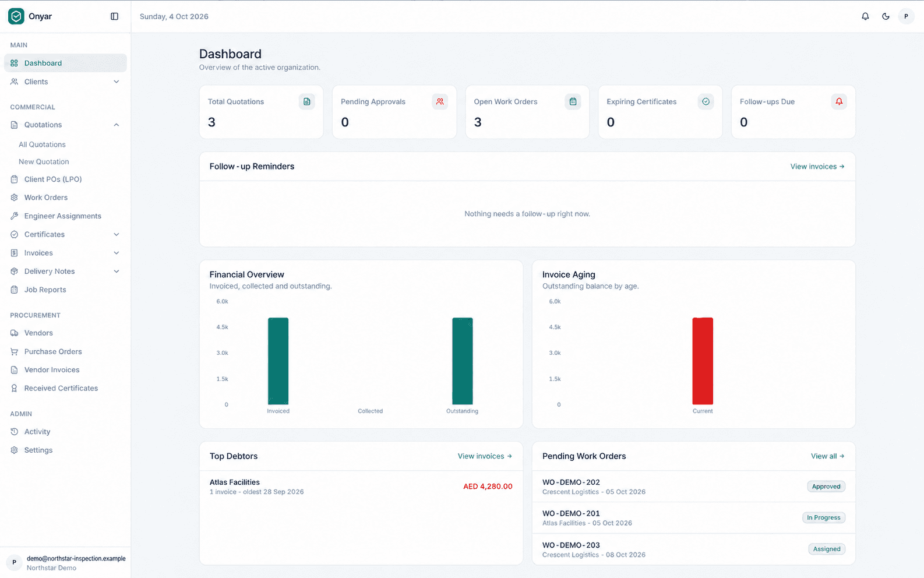Click the Onyar shield logo

16,16
